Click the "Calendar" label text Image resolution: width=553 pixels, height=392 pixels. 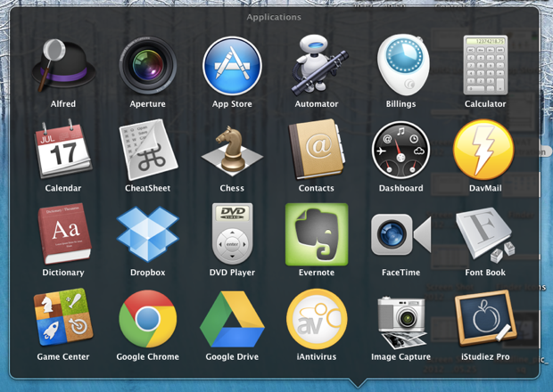click(x=63, y=188)
